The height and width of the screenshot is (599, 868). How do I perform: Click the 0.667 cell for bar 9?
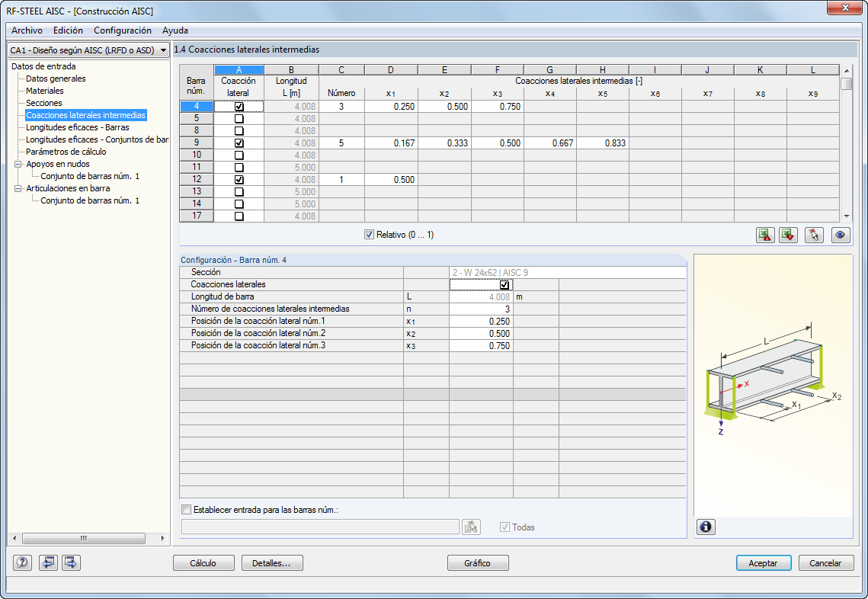[549, 143]
